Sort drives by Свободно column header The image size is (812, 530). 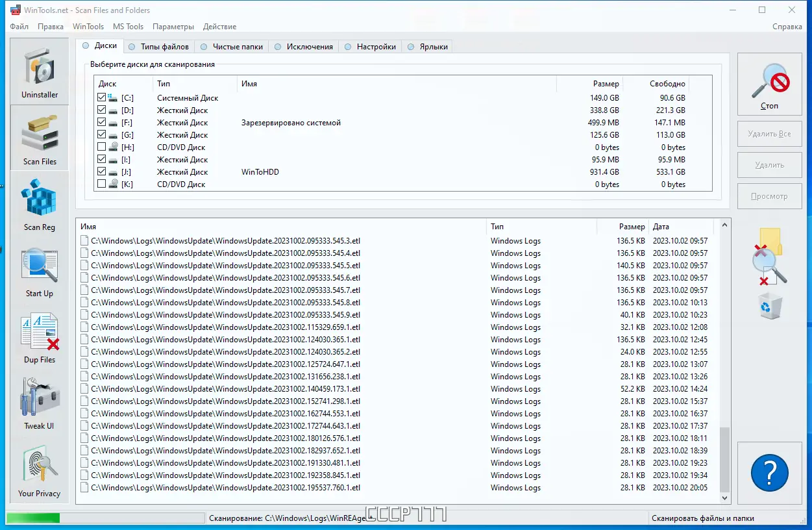click(x=656, y=84)
